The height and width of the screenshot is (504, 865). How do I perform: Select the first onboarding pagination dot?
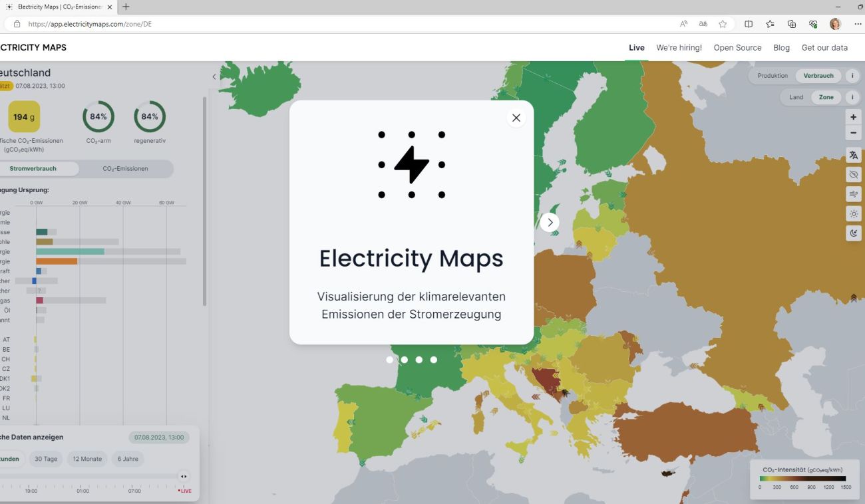(x=390, y=360)
